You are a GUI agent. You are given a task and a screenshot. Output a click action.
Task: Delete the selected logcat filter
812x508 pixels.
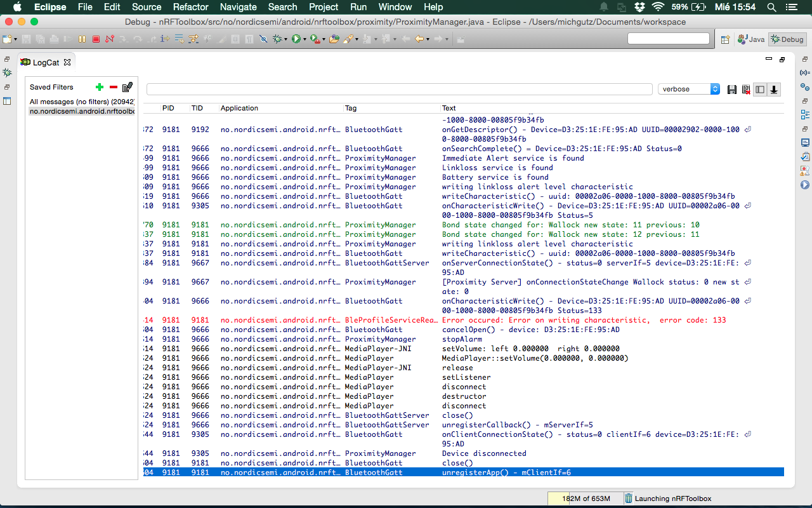coord(114,87)
